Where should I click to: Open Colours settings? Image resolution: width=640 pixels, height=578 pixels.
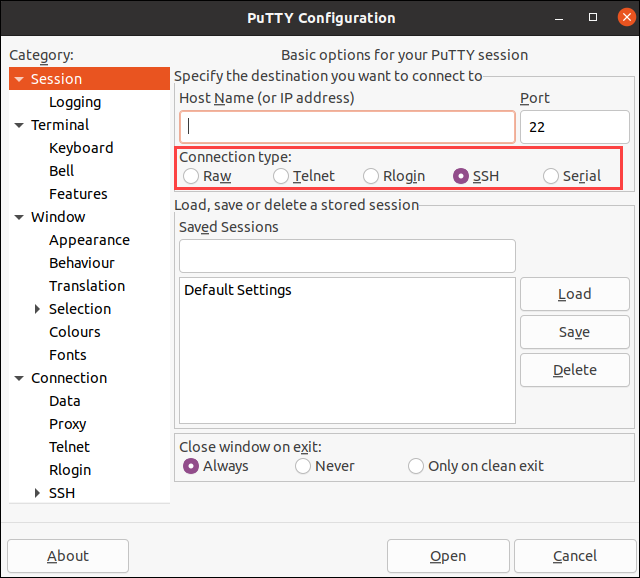[75, 332]
